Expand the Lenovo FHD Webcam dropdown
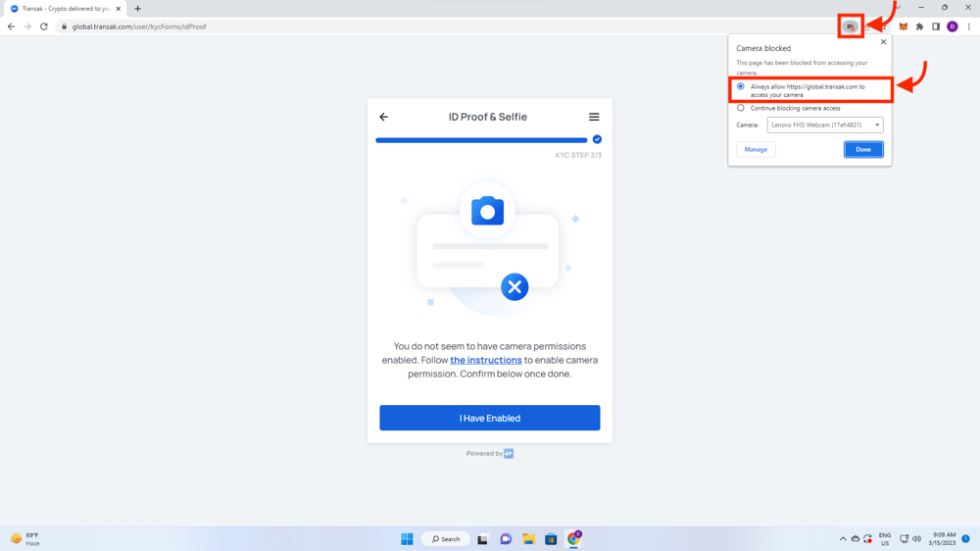The image size is (980, 551). point(825,125)
